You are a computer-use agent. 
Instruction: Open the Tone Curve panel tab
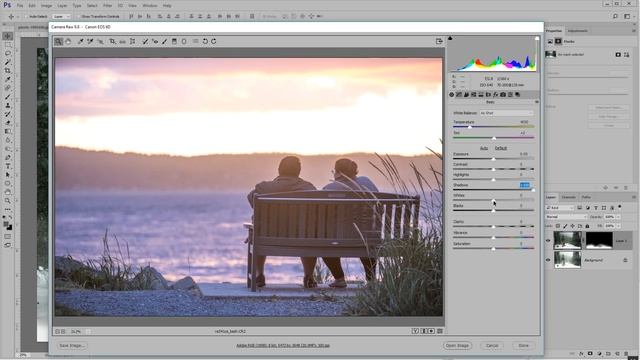point(459,95)
